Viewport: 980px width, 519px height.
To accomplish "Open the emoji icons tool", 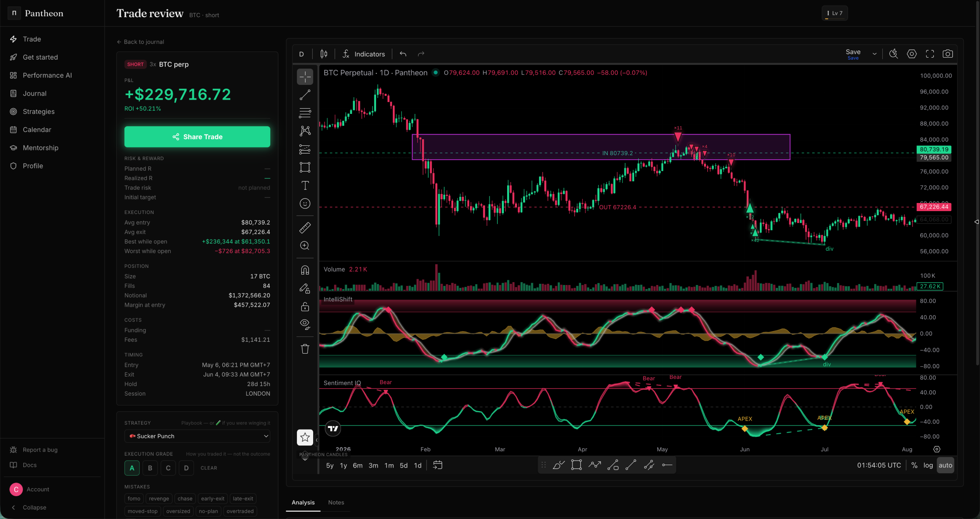I will [305, 204].
